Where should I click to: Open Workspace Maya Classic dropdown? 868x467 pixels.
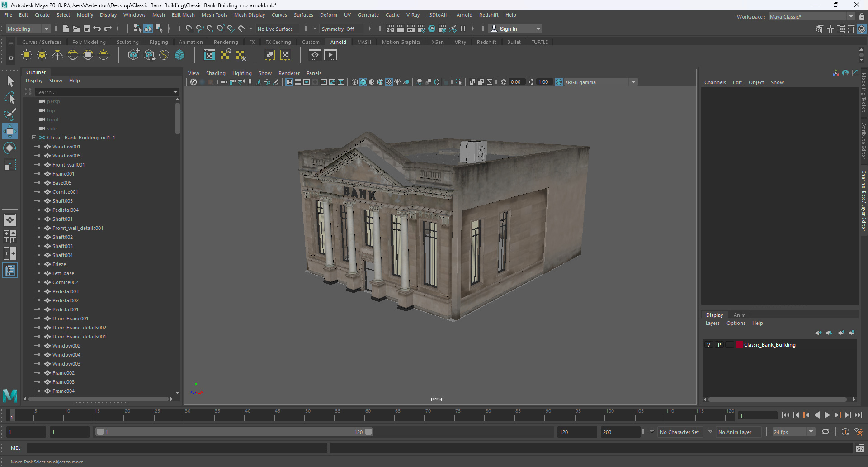coord(811,17)
